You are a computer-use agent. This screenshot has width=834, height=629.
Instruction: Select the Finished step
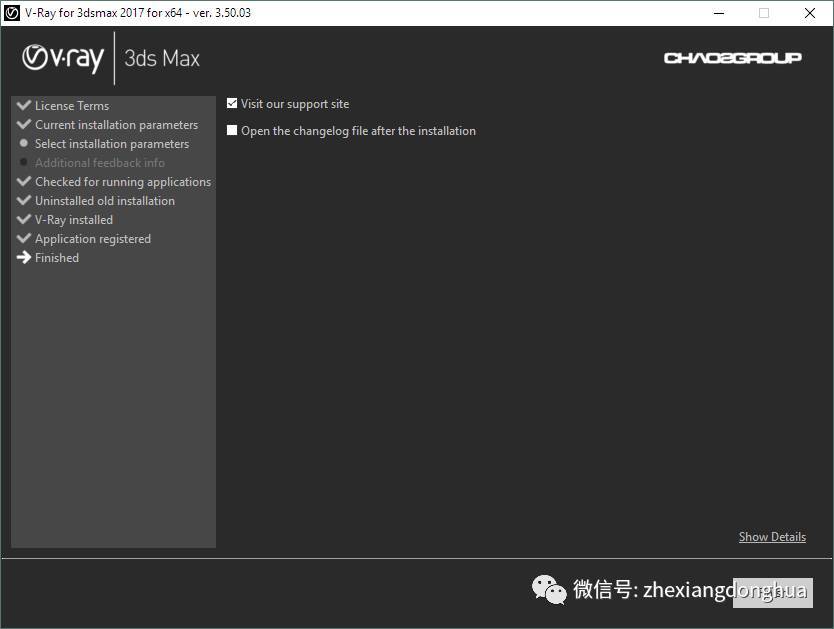57,258
